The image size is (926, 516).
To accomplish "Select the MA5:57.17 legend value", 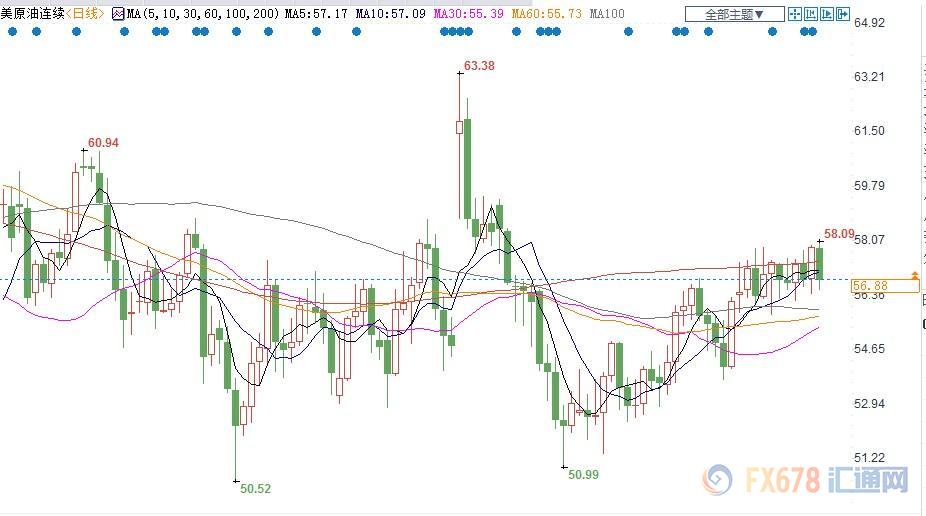I will (316, 14).
